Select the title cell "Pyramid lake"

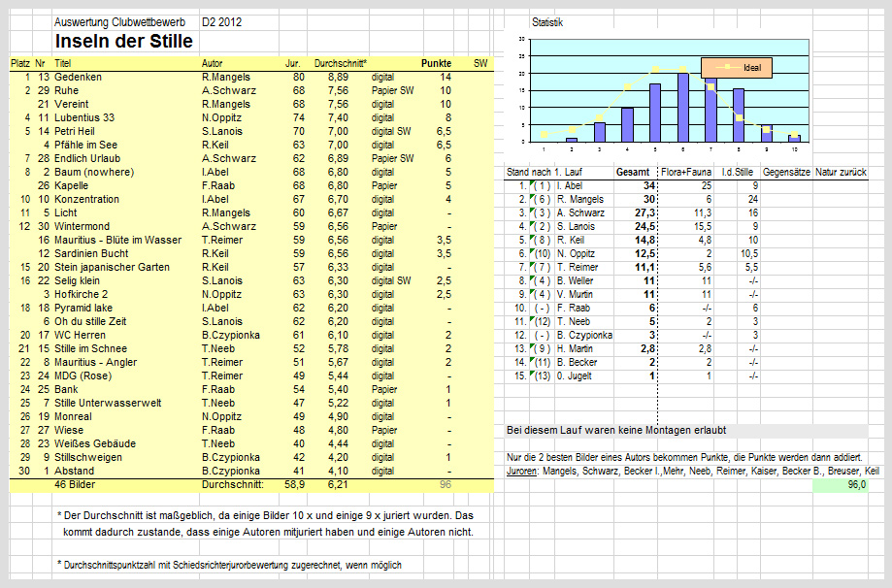coord(83,309)
